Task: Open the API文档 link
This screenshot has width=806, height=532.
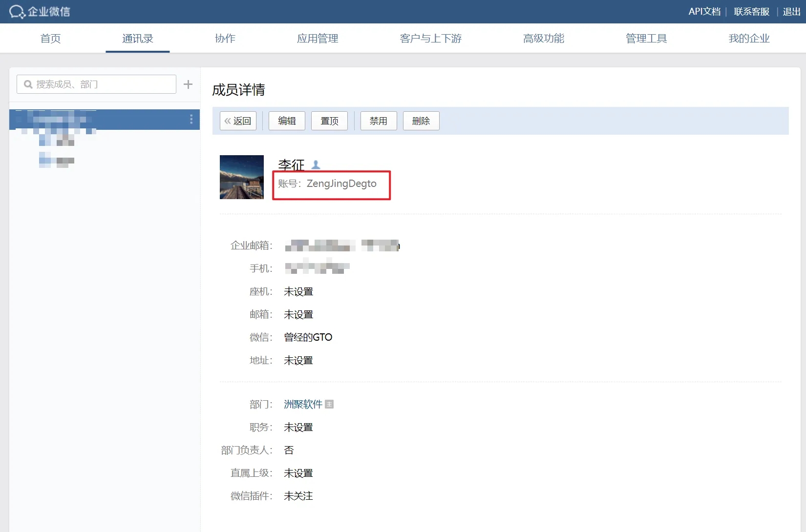Action: pyautogui.click(x=704, y=12)
